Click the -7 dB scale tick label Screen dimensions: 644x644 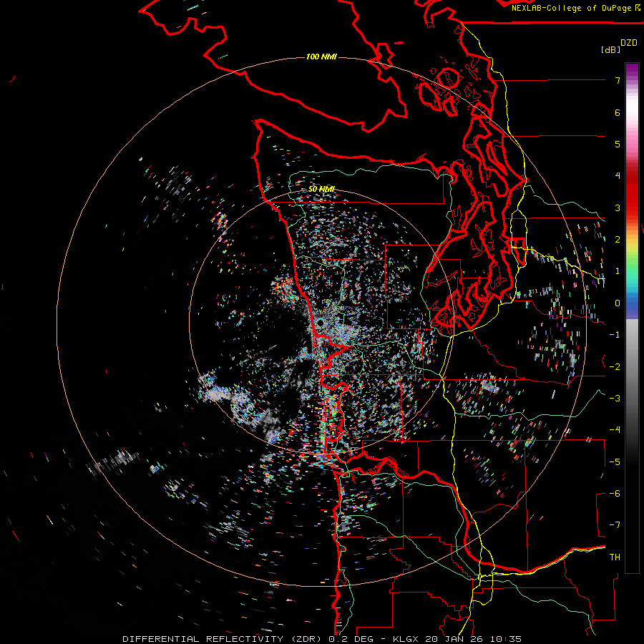pos(615,525)
